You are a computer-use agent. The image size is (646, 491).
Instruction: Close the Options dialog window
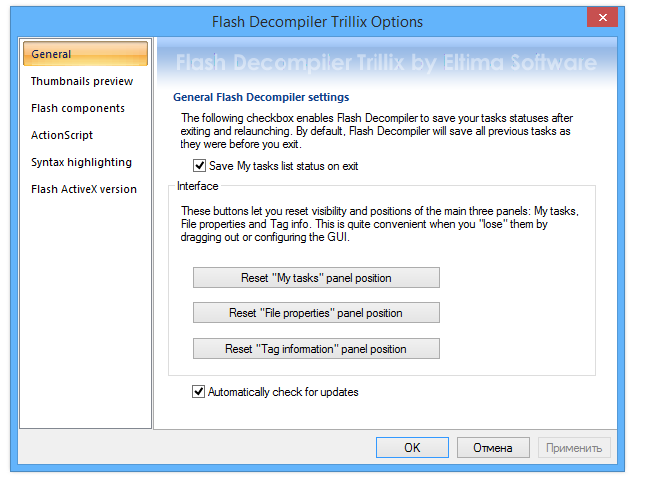[602, 18]
